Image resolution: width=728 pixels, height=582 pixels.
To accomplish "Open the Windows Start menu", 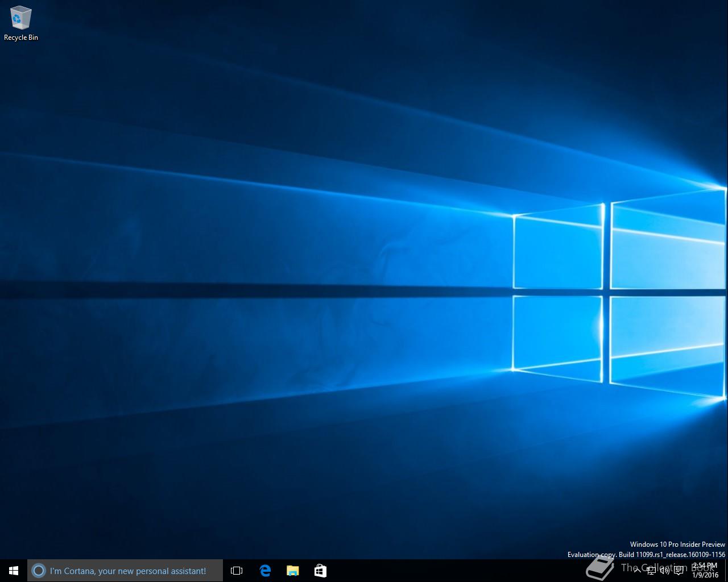I will click(x=14, y=571).
